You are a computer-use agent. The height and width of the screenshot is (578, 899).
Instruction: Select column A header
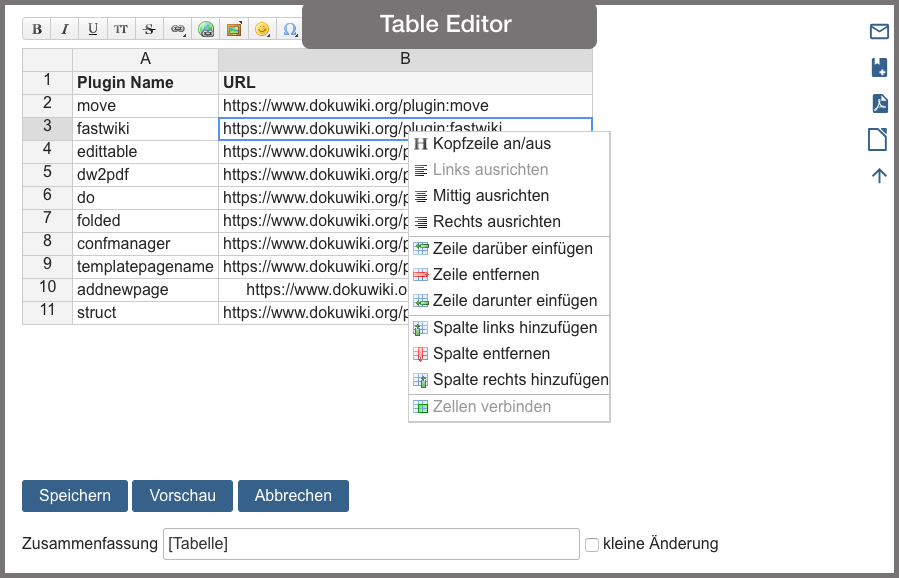[x=145, y=60]
